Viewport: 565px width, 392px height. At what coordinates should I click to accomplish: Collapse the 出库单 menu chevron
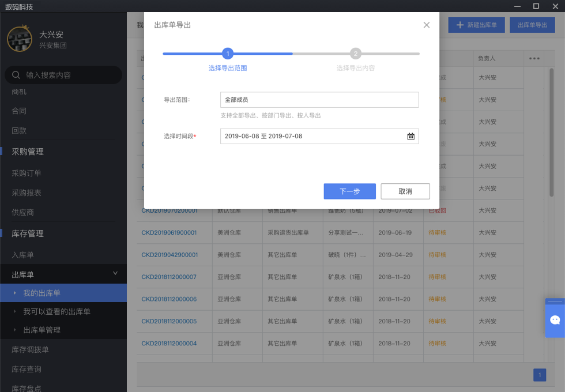(115, 273)
